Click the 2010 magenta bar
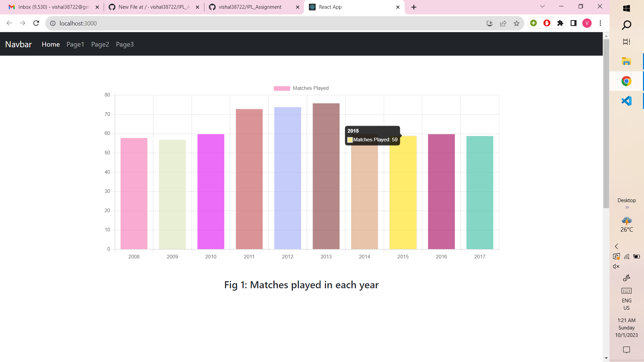This screenshot has width=644, height=362. pos(211,192)
